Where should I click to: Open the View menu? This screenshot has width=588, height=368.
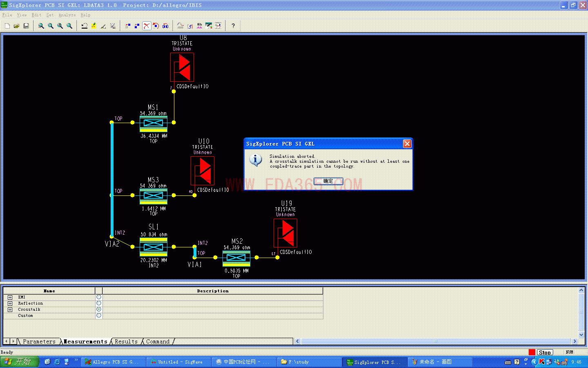tap(22, 15)
